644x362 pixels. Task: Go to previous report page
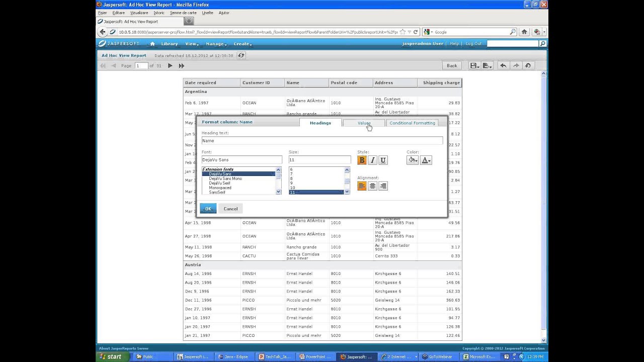point(114,66)
